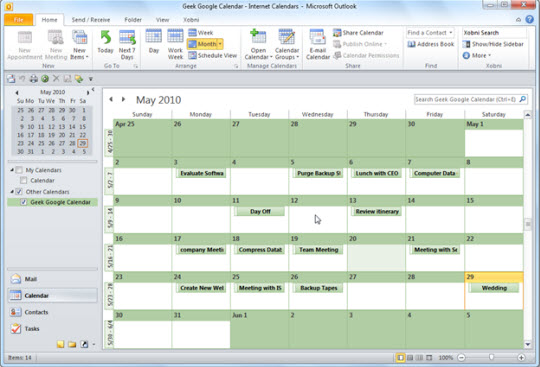Collapse the My Calendars tree group
540x367 pixels.
point(12,170)
